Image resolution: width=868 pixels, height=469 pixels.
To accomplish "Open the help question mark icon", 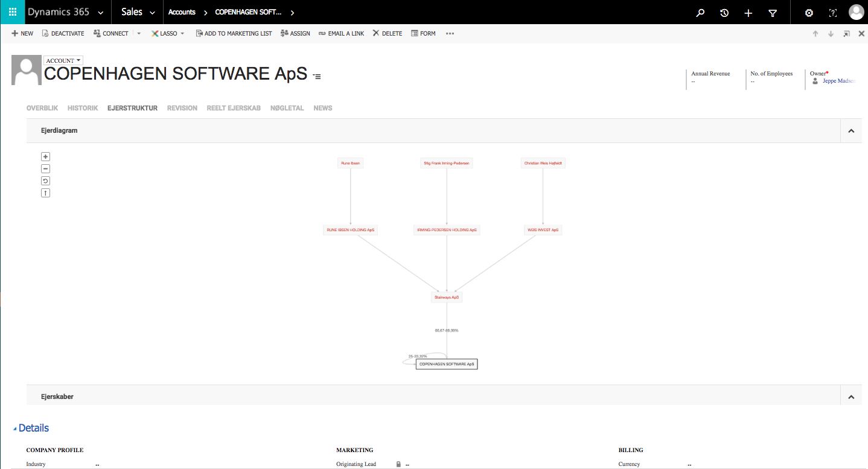I will click(x=833, y=13).
